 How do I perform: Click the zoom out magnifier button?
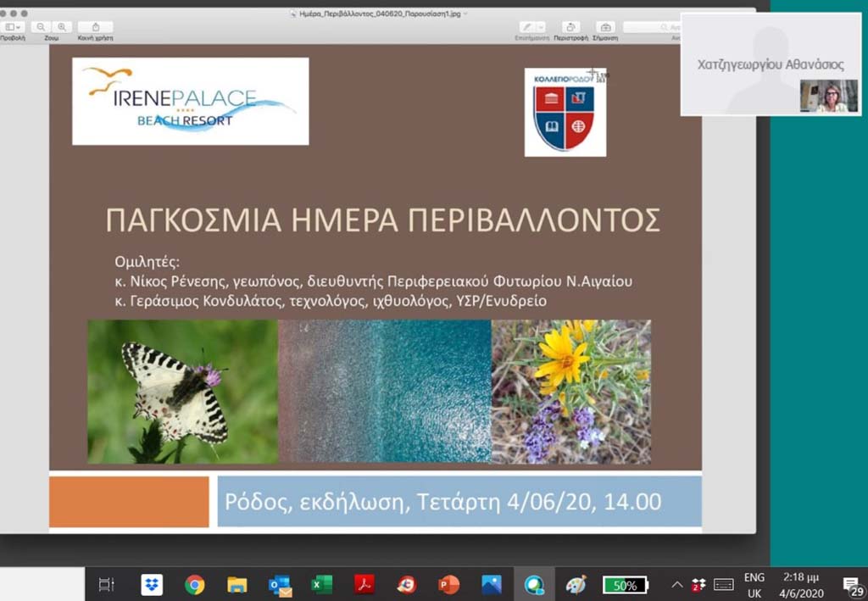41,27
